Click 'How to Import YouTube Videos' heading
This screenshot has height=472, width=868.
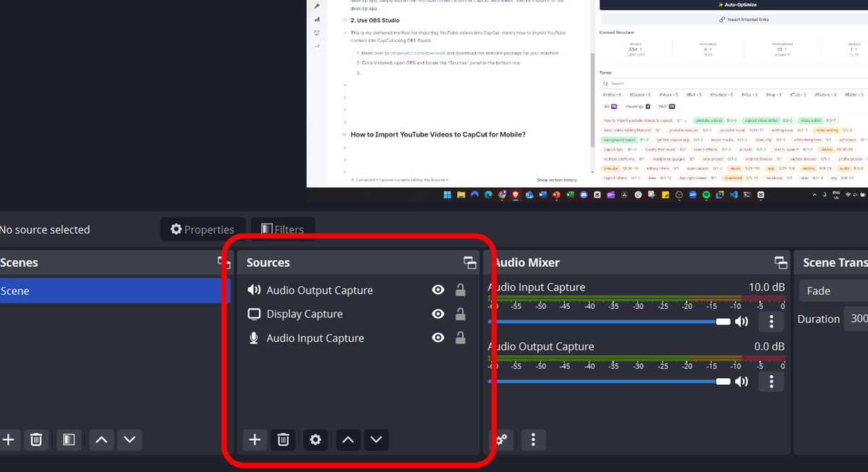pos(438,134)
